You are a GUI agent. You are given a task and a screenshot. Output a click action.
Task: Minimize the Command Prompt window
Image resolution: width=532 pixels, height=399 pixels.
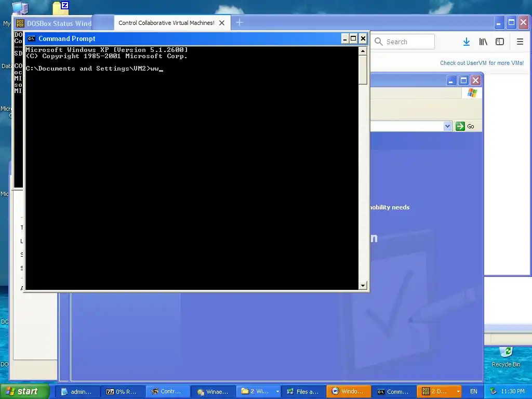[x=345, y=38]
